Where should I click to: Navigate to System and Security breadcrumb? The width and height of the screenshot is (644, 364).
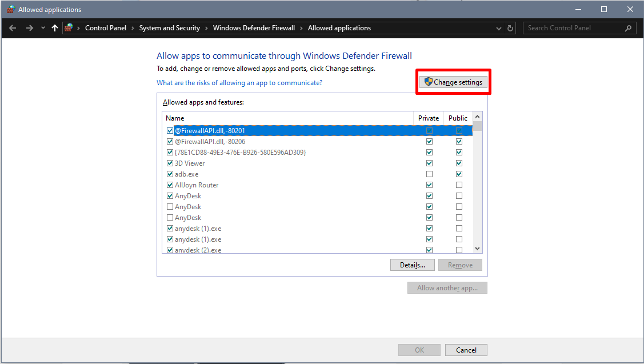(x=170, y=28)
